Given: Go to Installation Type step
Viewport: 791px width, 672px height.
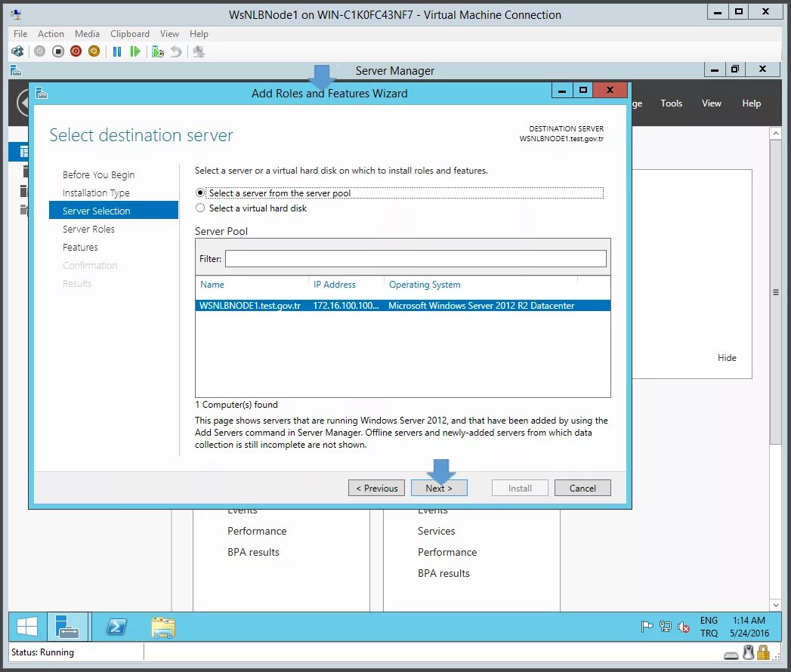Looking at the screenshot, I should [96, 193].
